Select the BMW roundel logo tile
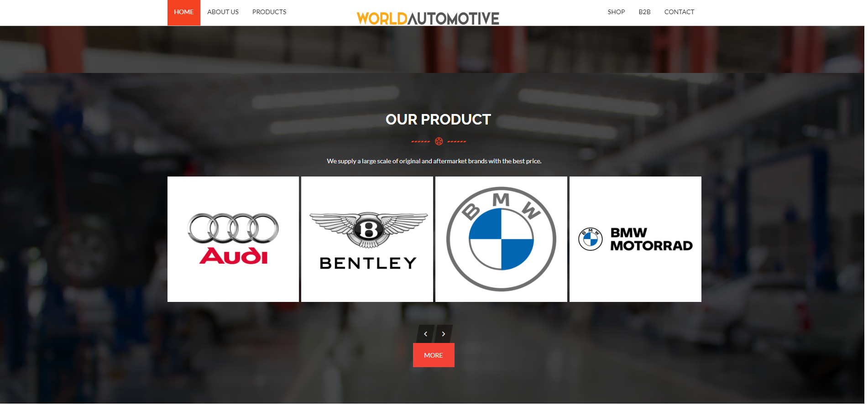This screenshot has height=405, width=868. tap(501, 239)
